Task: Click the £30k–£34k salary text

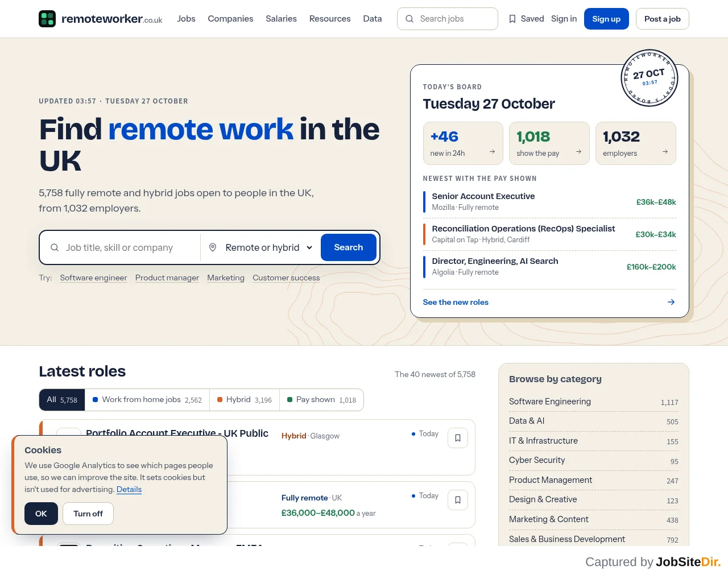Action: pos(656,234)
